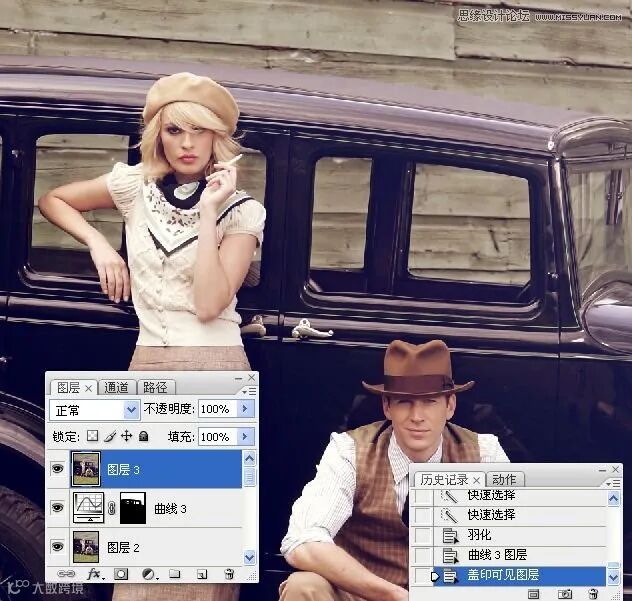Click the 不透明度 100% input field
Screen dimensions: 632x601
(217, 409)
